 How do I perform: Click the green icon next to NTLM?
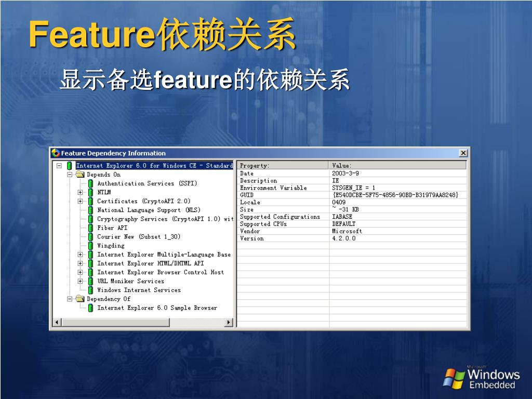[x=90, y=192]
